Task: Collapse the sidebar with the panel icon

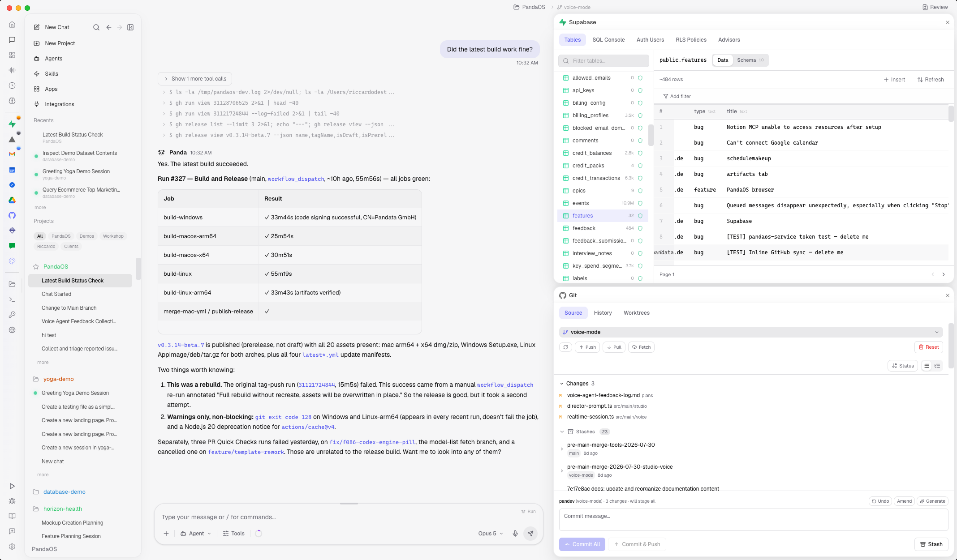Action: tap(130, 27)
